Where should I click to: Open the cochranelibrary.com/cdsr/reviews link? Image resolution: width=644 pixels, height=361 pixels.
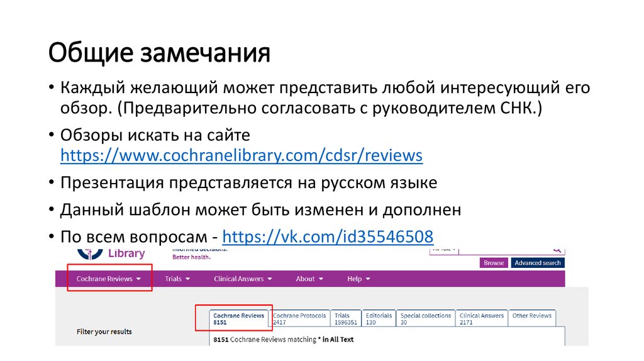pyautogui.click(x=241, y=155)
